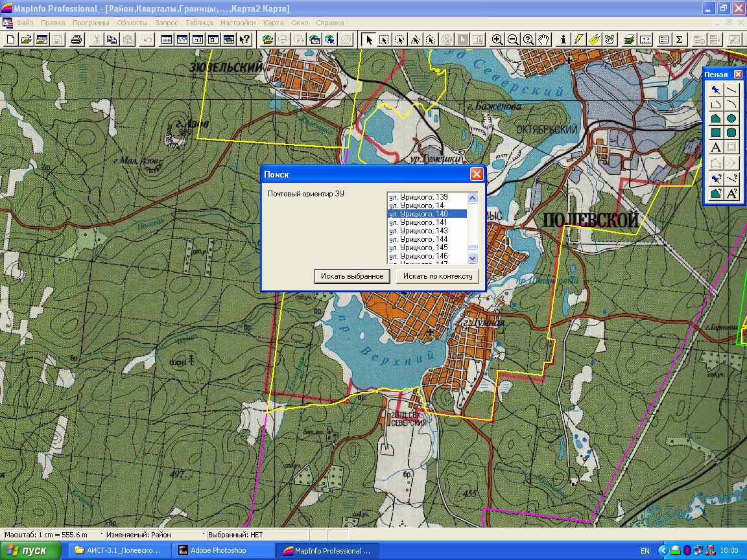
Task: Click the address list scroll-up arrow
Action: (473, 198)
